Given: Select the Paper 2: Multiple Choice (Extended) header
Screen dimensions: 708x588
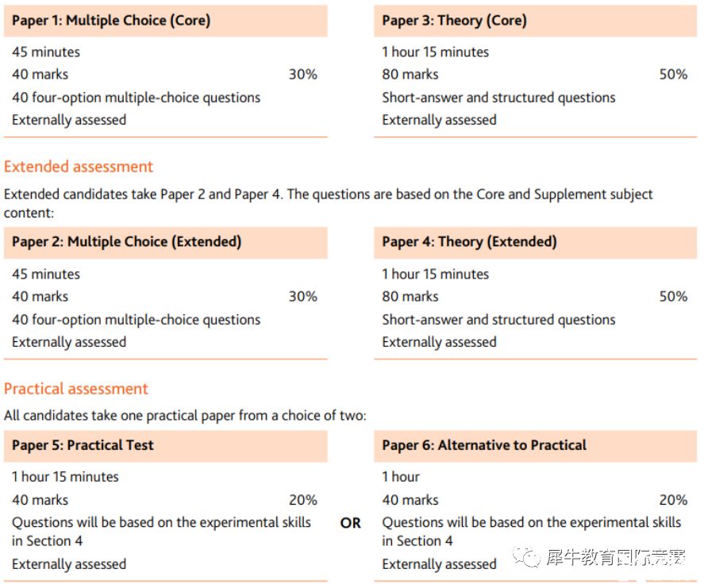Looking at the screenshot, I should point(165,242).
